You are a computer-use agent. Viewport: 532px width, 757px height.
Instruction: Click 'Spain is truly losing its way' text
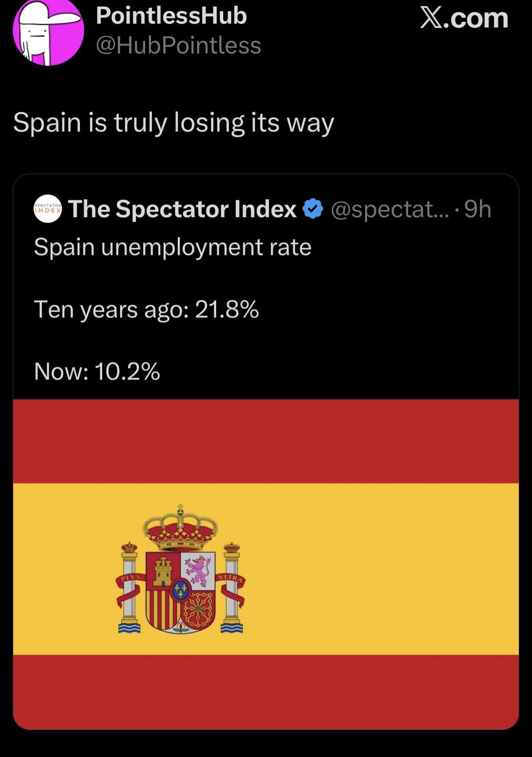coord(174,123)
